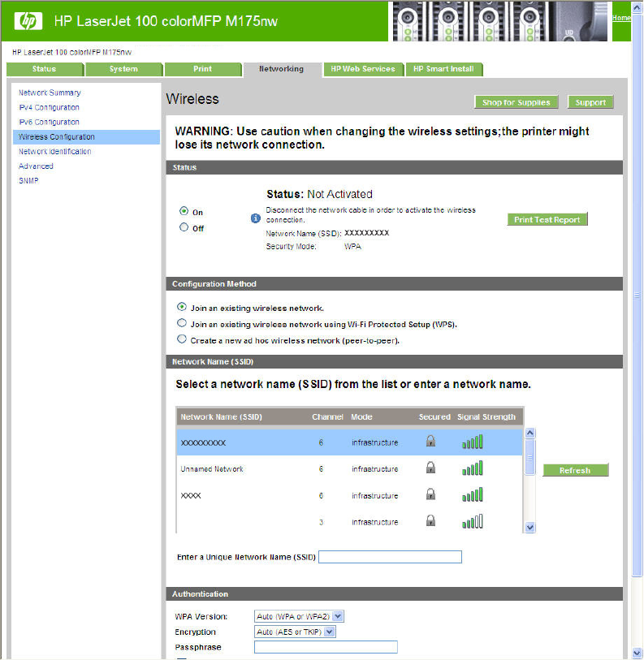Image resolution: width=644 pixels, height=660 pixels.
Task: Choose Join using Wi-Fi Protected Setup (WPS)
Action: click(182, 323)
